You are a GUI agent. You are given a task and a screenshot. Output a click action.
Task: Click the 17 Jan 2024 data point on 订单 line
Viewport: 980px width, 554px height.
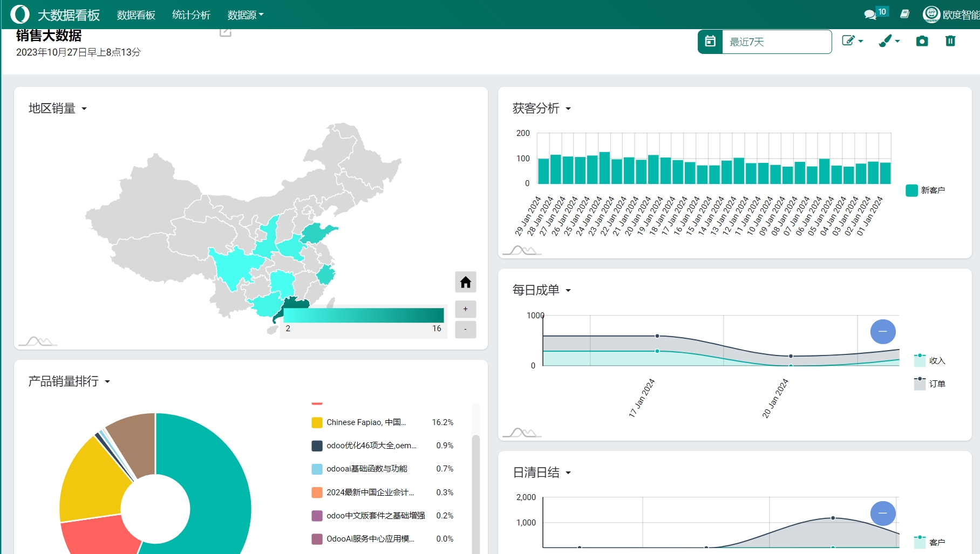(657, 336)
